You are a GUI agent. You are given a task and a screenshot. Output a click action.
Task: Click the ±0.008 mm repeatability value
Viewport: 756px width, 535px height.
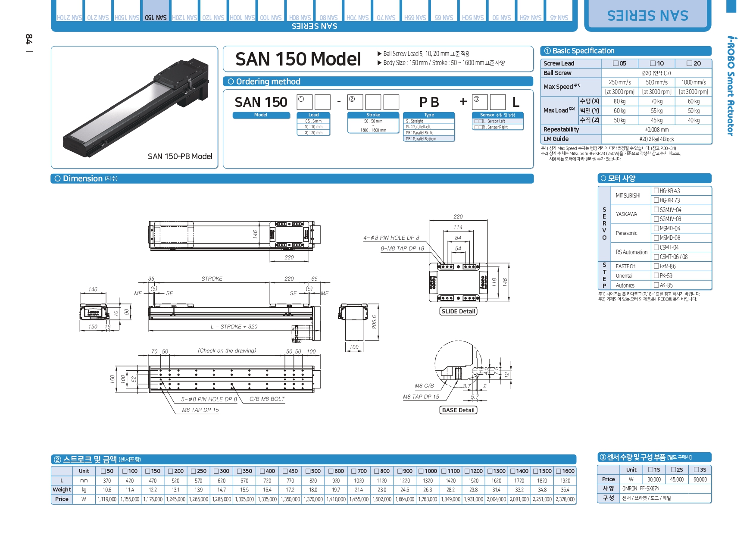[x=656, y=130]
